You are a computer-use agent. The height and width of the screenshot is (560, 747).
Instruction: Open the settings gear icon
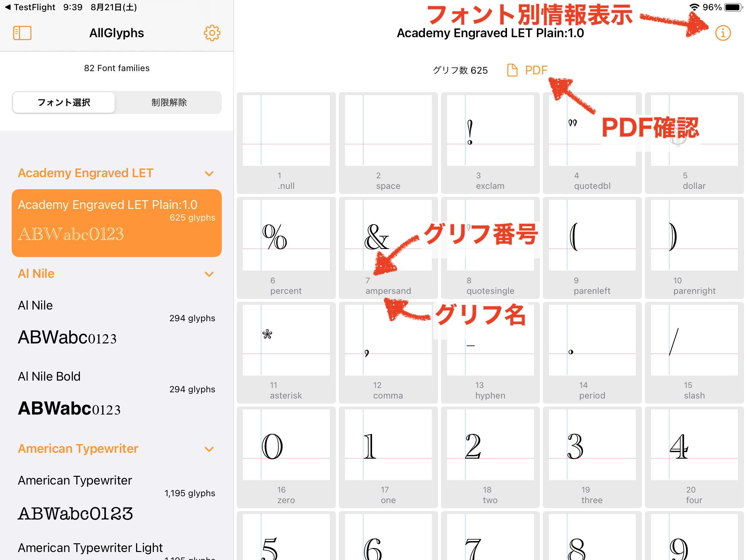[212, 33]
